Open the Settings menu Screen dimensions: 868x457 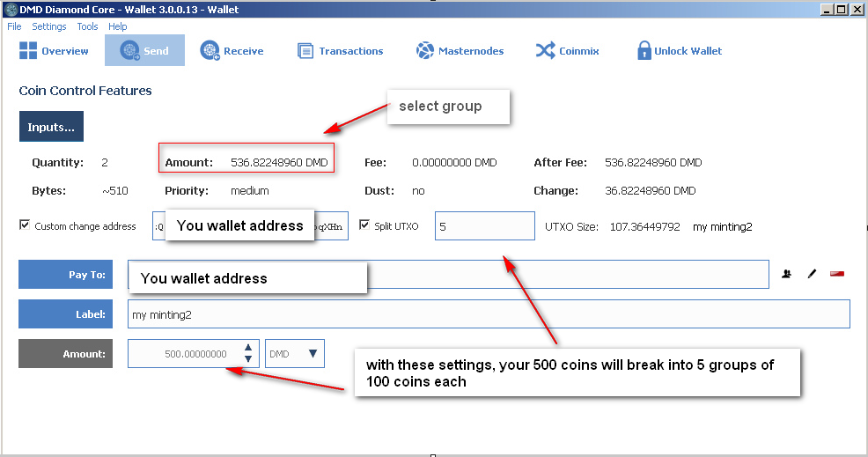point(48,26)
